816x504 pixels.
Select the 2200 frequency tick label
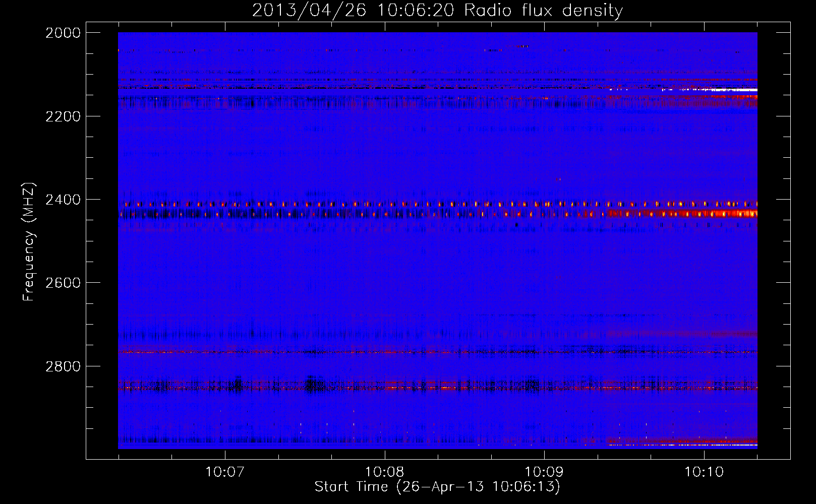tap(63, 116)
